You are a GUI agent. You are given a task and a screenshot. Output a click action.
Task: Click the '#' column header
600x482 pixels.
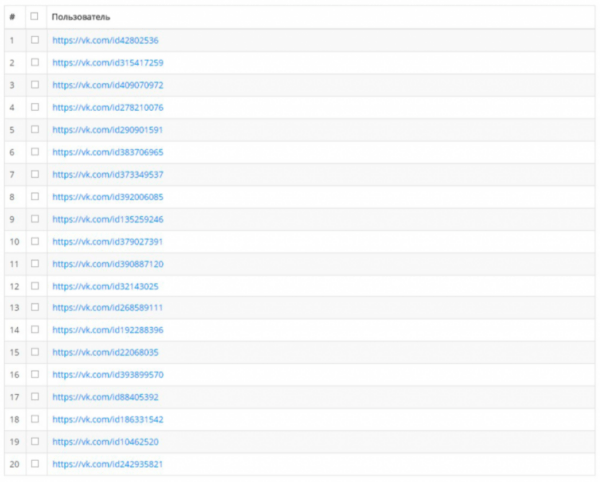(x=12, y=17)
